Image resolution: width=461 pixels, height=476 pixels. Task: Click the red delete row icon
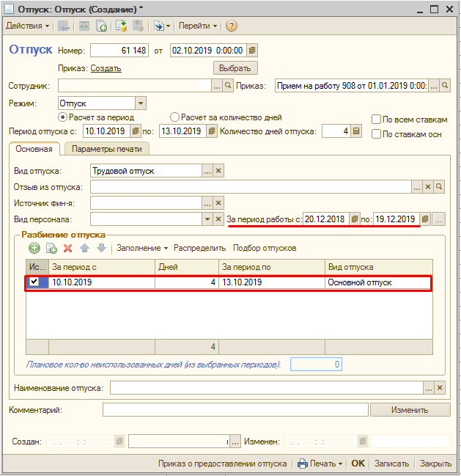tap(67, 248)
